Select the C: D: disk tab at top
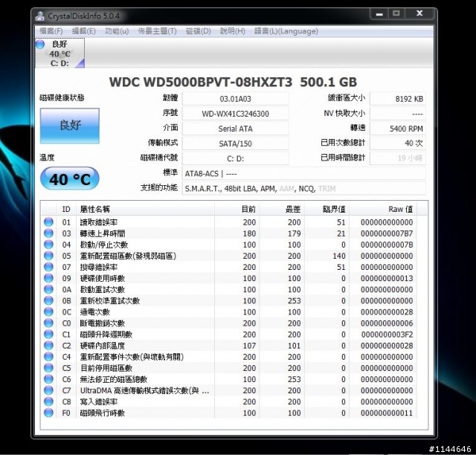 [x=59, y=53]
